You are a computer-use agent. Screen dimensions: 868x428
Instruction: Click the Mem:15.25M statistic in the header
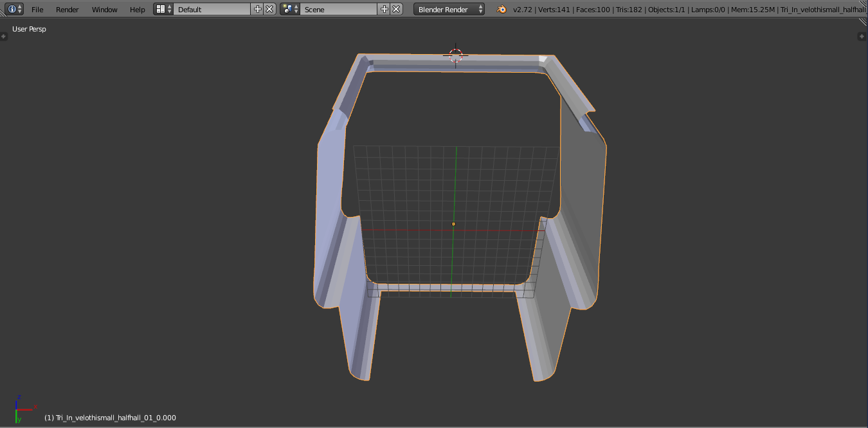tap(752, 10)
